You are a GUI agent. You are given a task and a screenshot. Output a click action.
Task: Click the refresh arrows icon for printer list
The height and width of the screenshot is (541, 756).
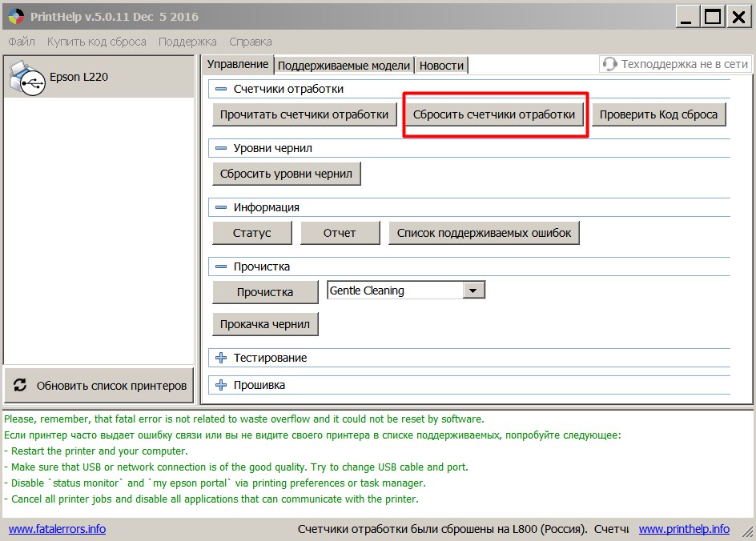(21, 386)
